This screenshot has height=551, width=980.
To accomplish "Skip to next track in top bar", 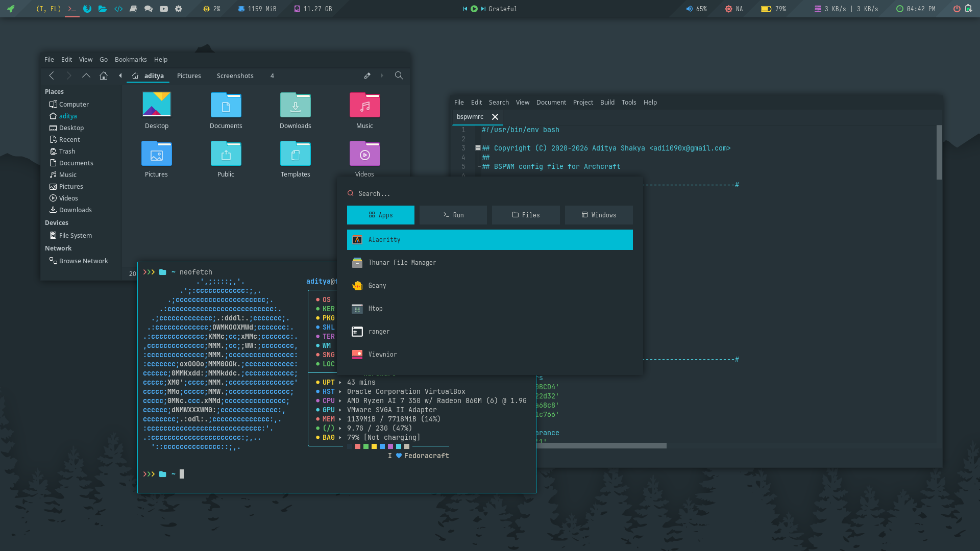I will point(483,9).
